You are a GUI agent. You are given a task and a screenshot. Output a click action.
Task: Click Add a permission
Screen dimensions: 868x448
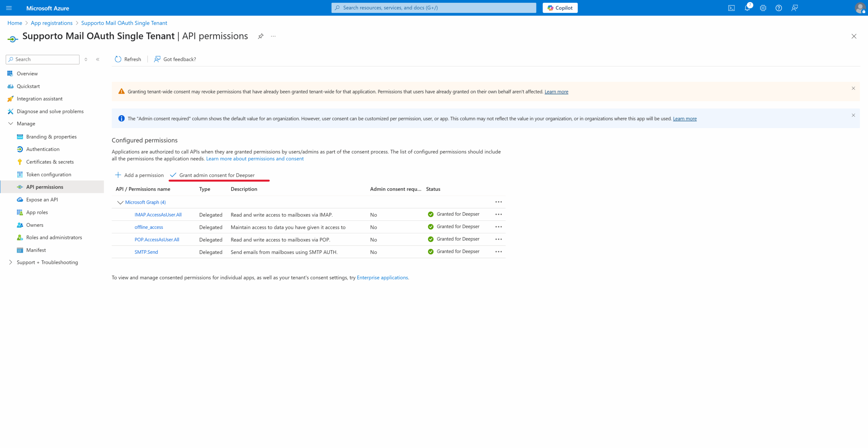point(139,175)
